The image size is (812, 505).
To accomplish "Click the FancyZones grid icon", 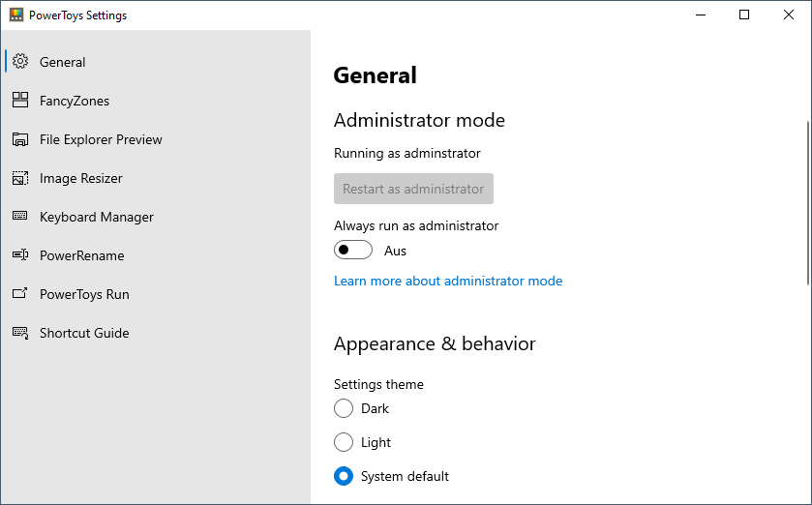I will [x=20, y=101].
